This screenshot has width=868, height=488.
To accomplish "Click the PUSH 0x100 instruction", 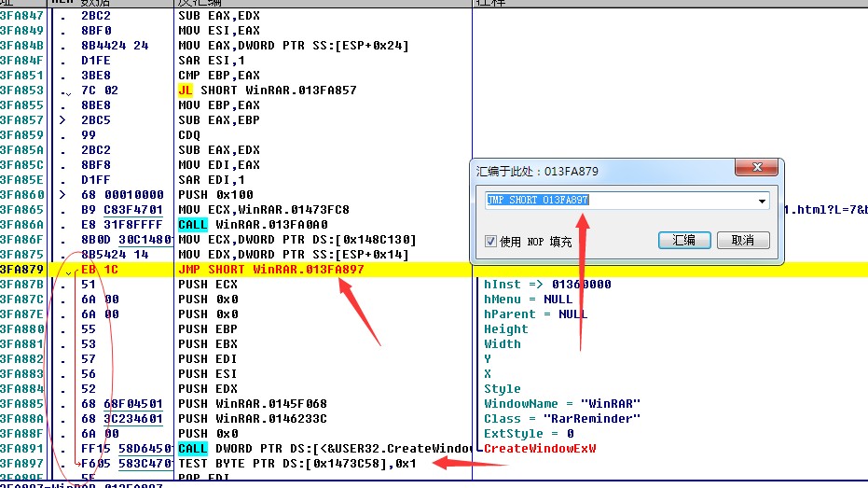I will pos(215,194).
